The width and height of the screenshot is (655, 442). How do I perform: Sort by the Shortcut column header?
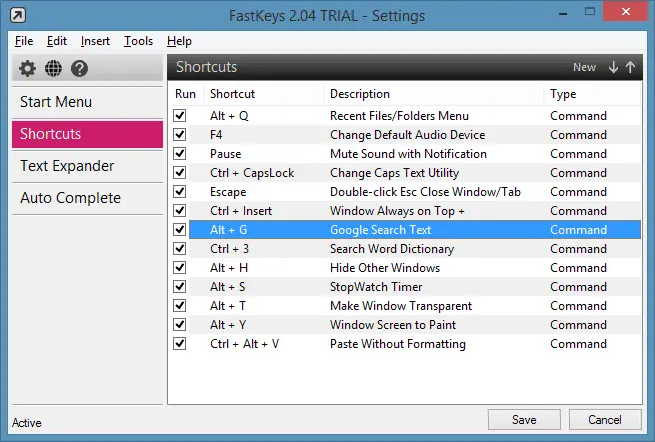pos(264,94)
